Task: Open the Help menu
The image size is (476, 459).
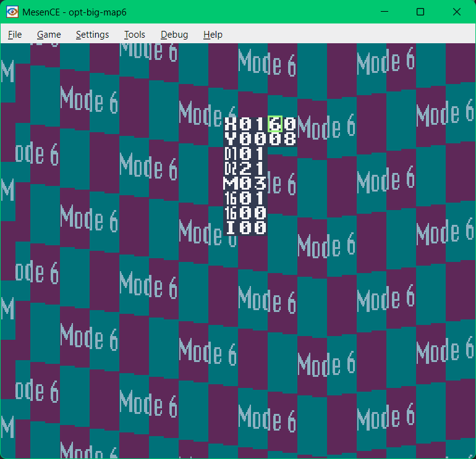Action: pos(213,35)
